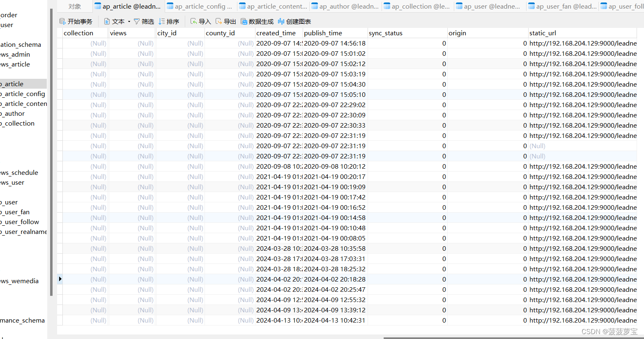The width and height of the screenshot is (644, 339).
Task: Switch to the ap_author @leadn... tab
Action: [345, 7]
